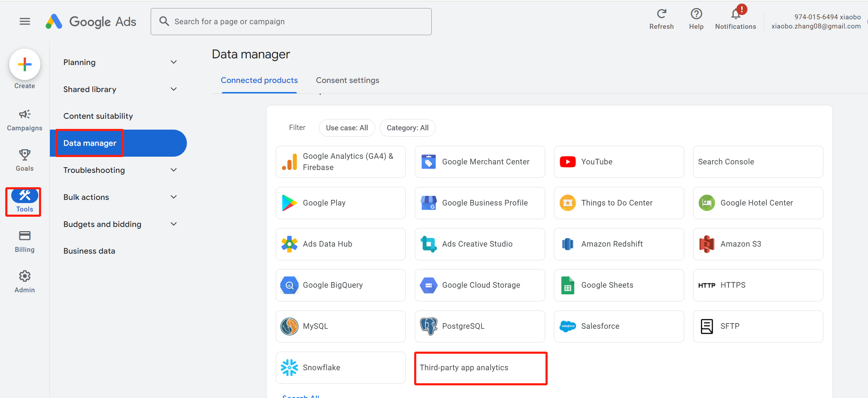Click the Google Analytics (GA4) icon
Screen dimensions: 868x398
coord(289,162)
